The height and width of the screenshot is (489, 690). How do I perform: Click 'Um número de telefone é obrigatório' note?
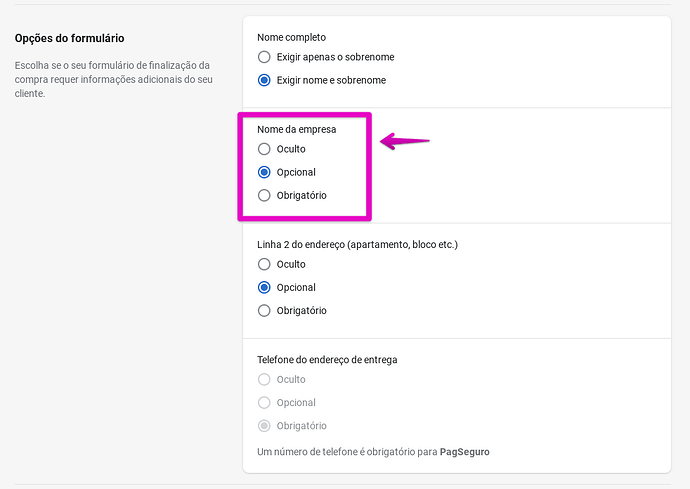tap(347, 452)
